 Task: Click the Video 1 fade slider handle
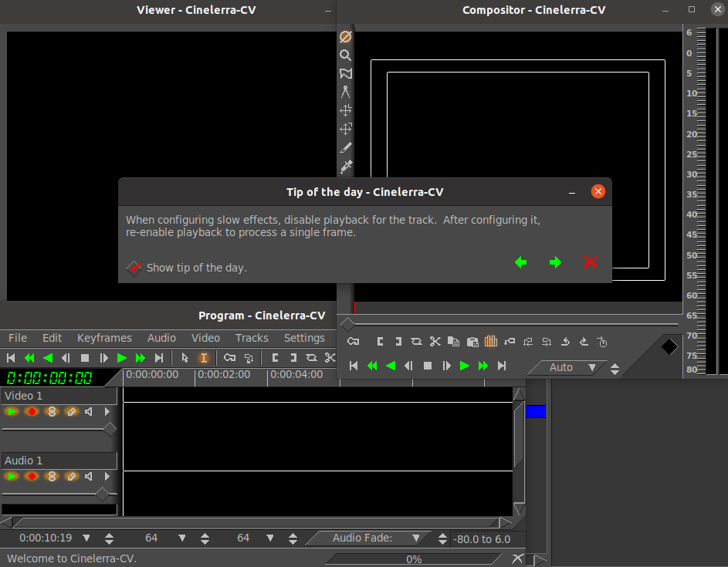point(110,429)
